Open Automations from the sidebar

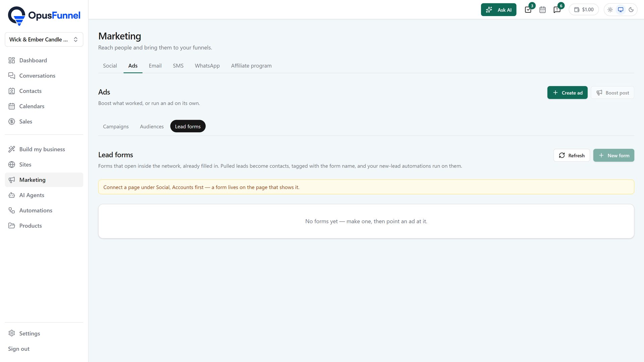coord(44,210)
